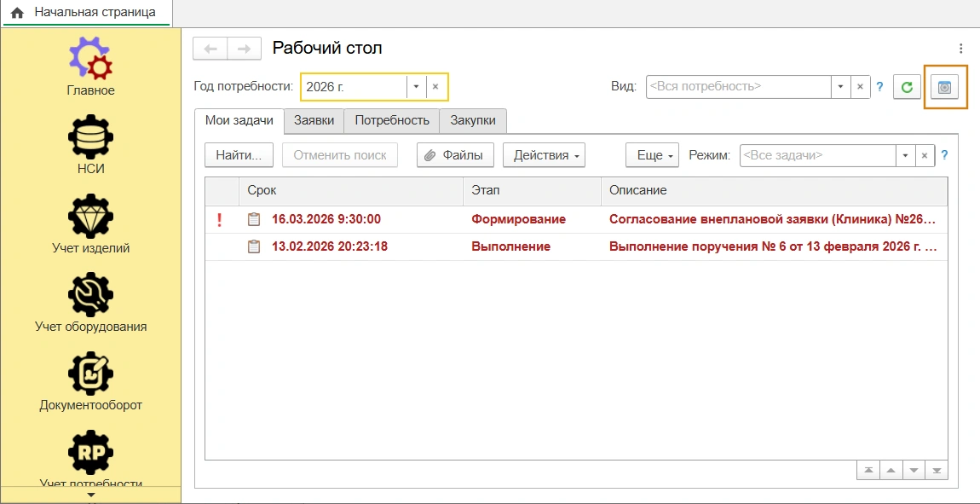
Task: Open the Главное section
Action: (x=90, y=67)
